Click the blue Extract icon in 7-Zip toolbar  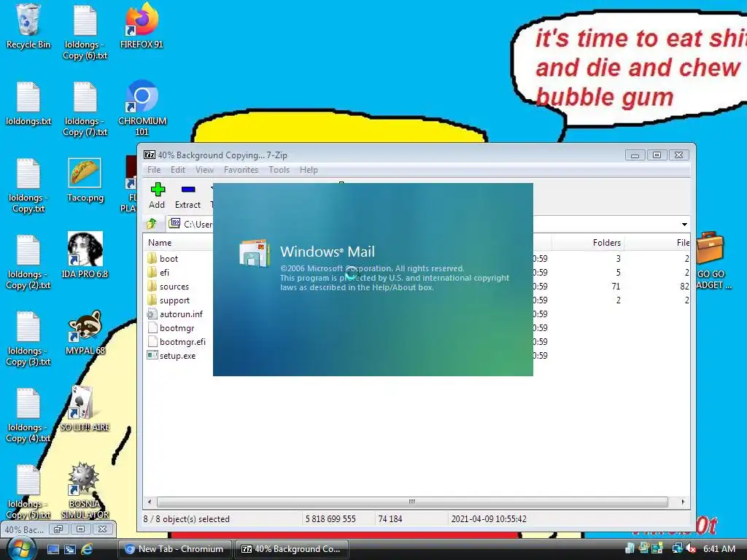click(x=187, y=190)
